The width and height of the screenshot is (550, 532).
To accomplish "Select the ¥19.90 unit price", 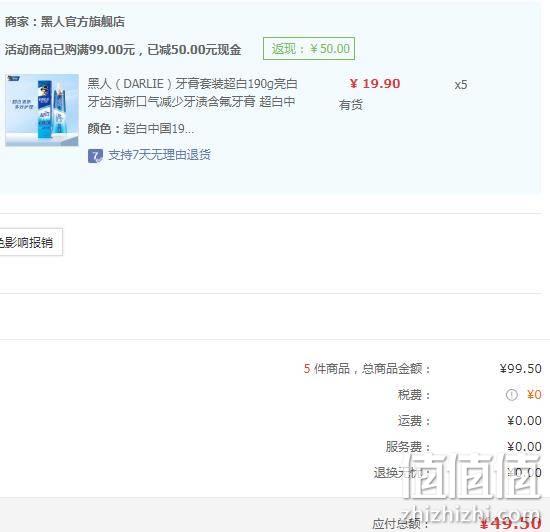I will [x=375, y=84].
